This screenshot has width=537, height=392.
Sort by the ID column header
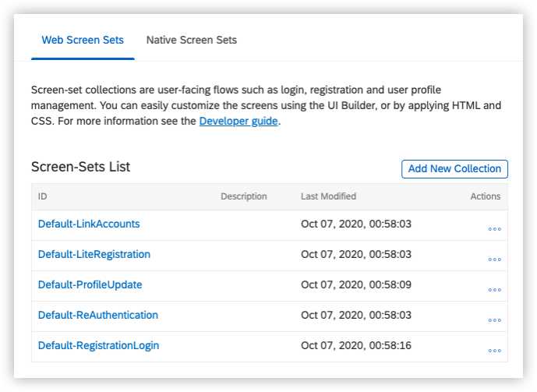point(43,196)
